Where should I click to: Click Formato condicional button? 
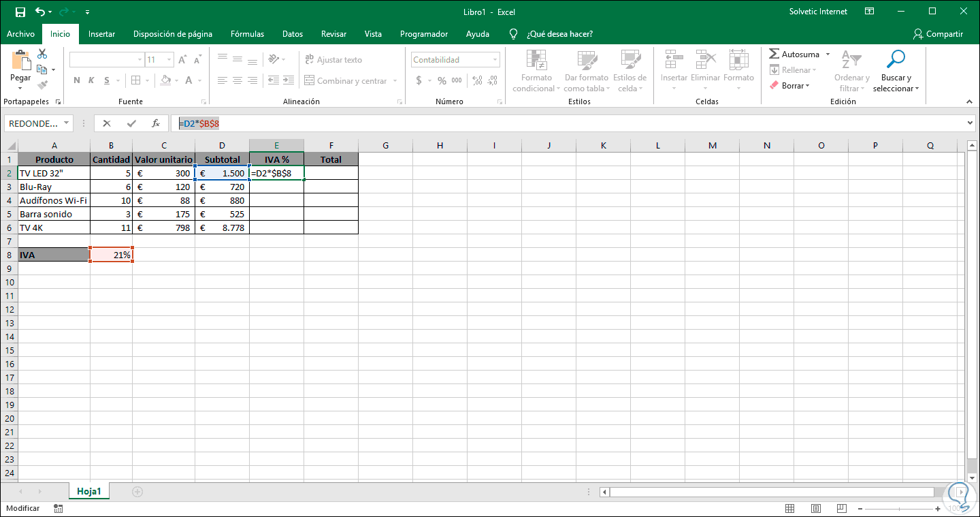[x=536, y=72]
